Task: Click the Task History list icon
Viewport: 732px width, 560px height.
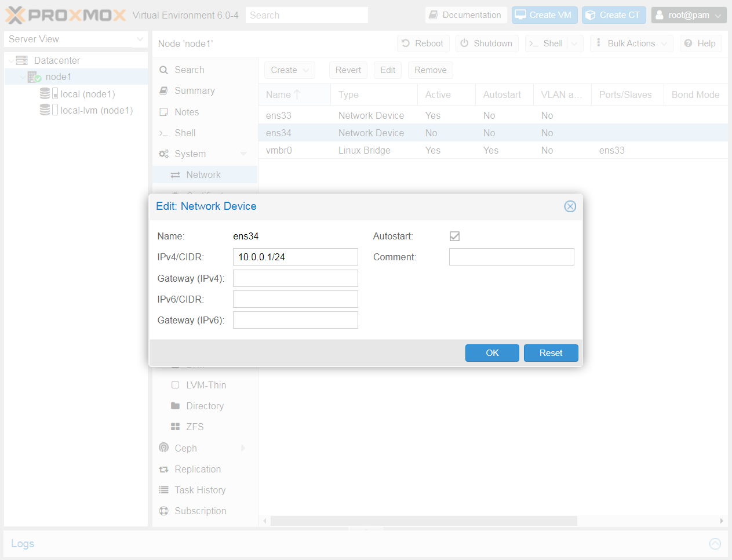Action: pyautogui.click(x=164, y=490)
